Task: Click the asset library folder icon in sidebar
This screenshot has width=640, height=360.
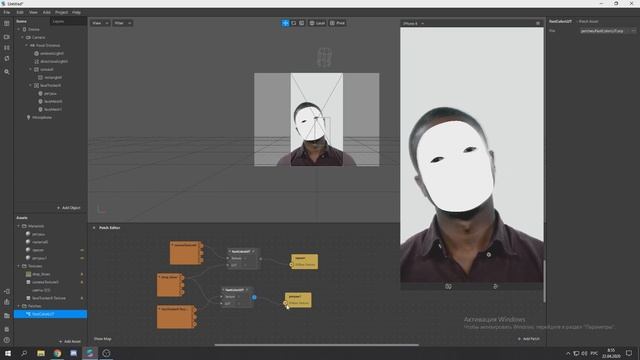Action: 7,316
